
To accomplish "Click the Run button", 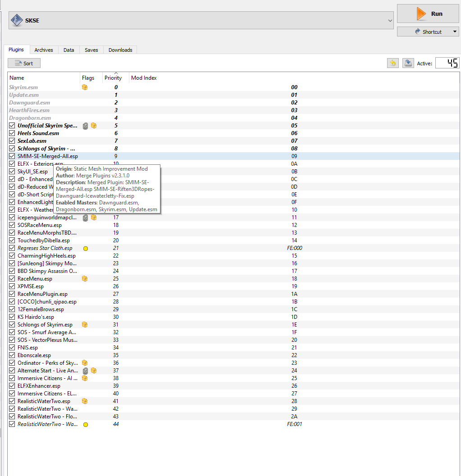I will click(428, 14).
